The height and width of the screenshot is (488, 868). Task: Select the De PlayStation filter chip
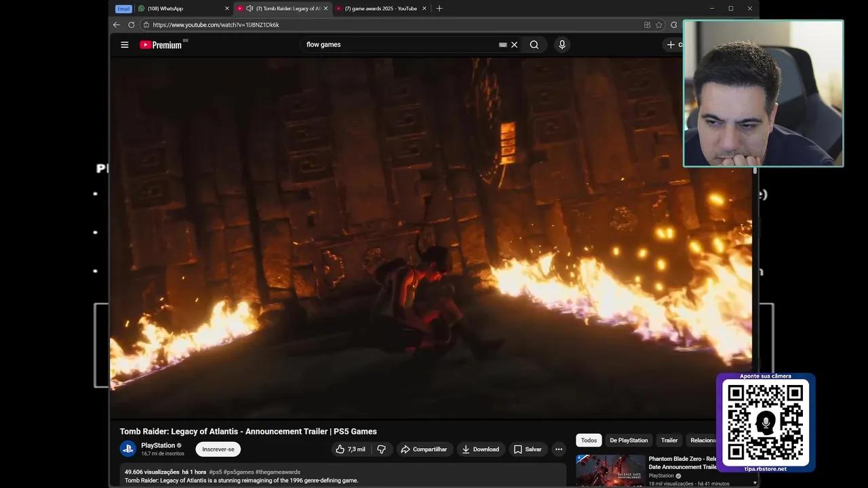pyautogui.click(x=628, y=440)
